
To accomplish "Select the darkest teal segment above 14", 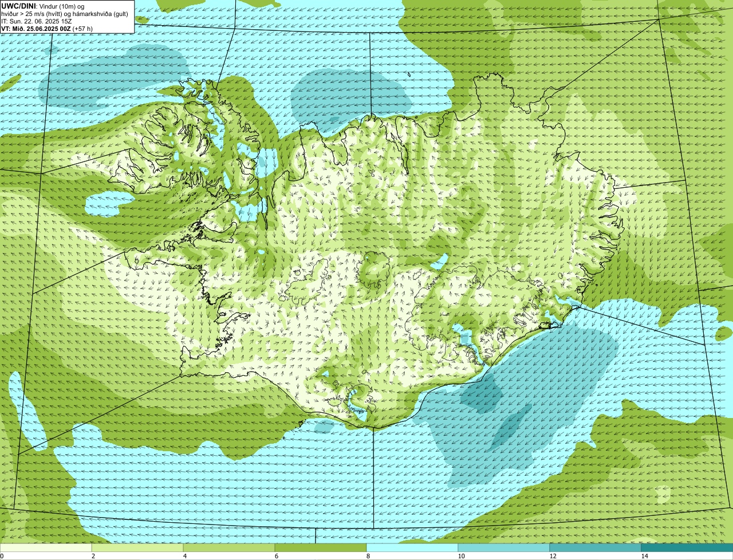I will 687,547.
